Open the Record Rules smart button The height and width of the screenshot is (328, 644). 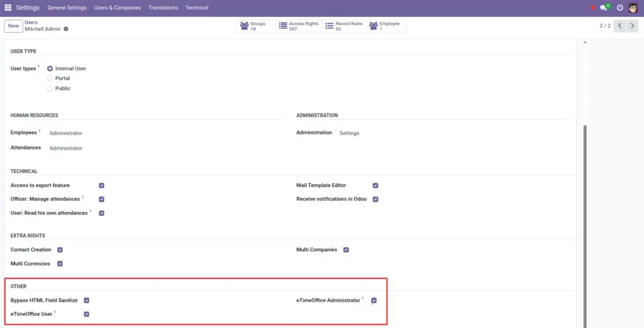(344, 26)
